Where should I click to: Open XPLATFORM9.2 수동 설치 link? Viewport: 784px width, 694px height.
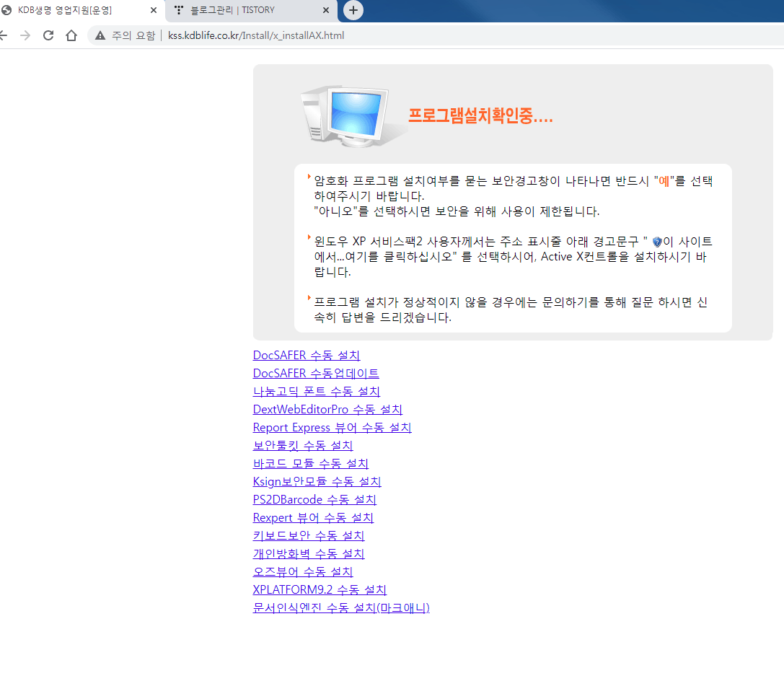tap(320, 589)
